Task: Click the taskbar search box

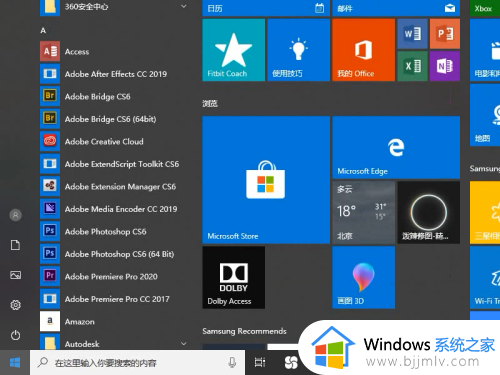Action: tap(137, 362)
